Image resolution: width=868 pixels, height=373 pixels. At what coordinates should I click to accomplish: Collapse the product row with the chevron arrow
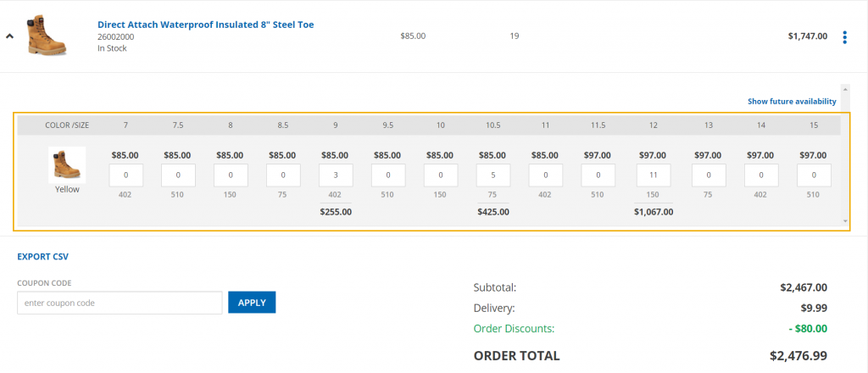9,36
